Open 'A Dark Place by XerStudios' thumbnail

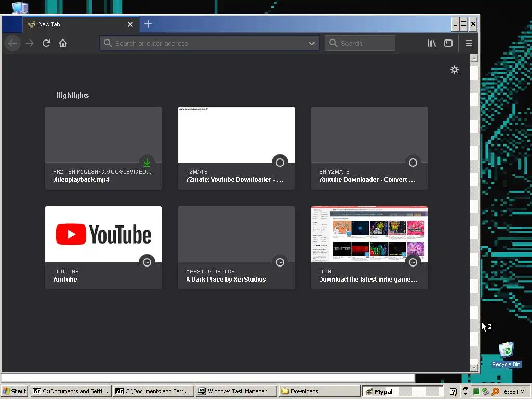(236, 234)
